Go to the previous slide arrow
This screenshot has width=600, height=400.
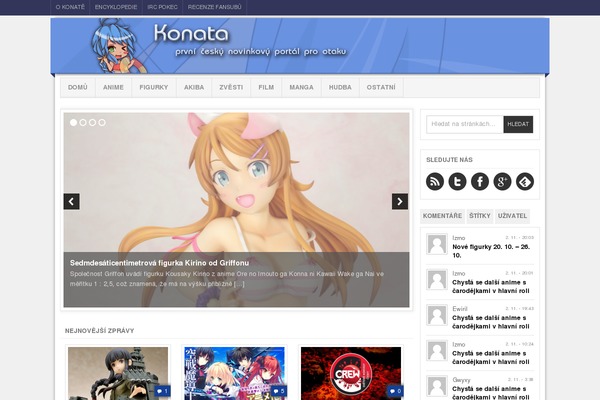[72, 201]
